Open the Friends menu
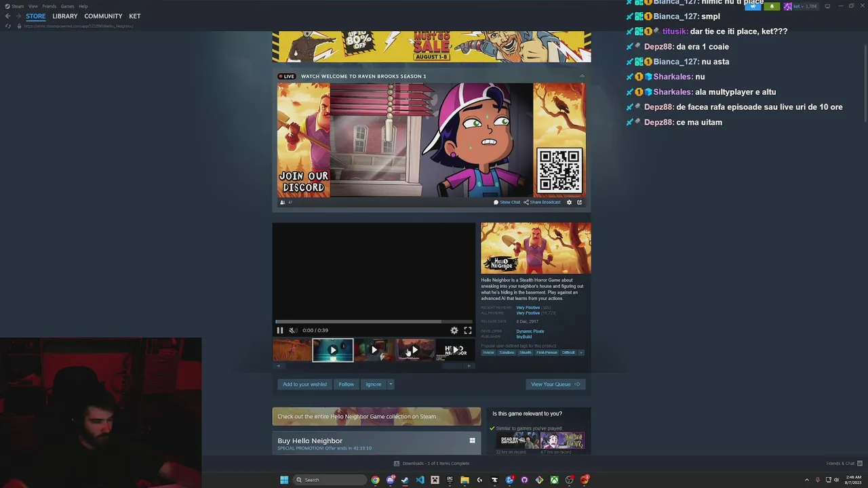Image resolution: width=868 pixels, height=488 pixels. pyautogui.click(x=50, y=6)
